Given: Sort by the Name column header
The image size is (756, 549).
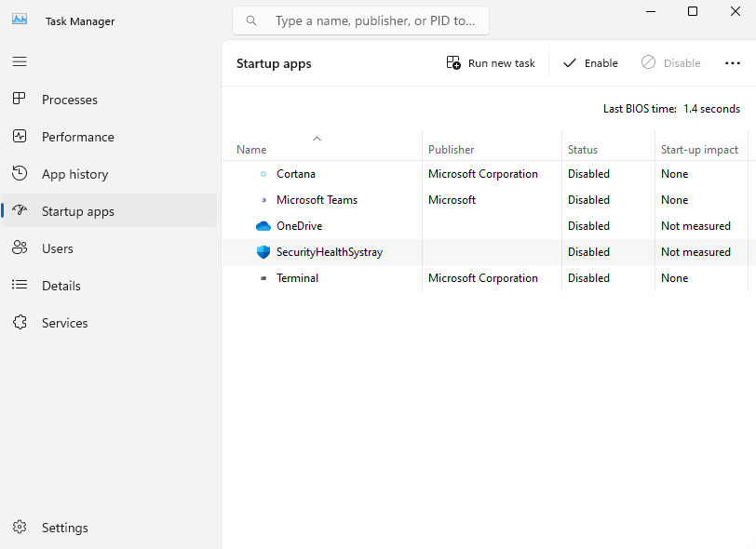Looking at the screenshot, I should coord(251,150).
